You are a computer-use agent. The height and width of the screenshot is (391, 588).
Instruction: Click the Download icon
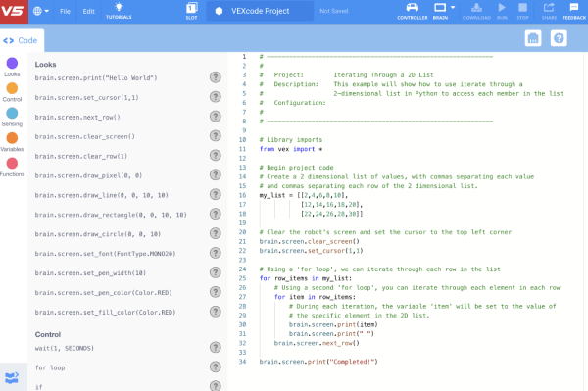[x=476, y=11]
